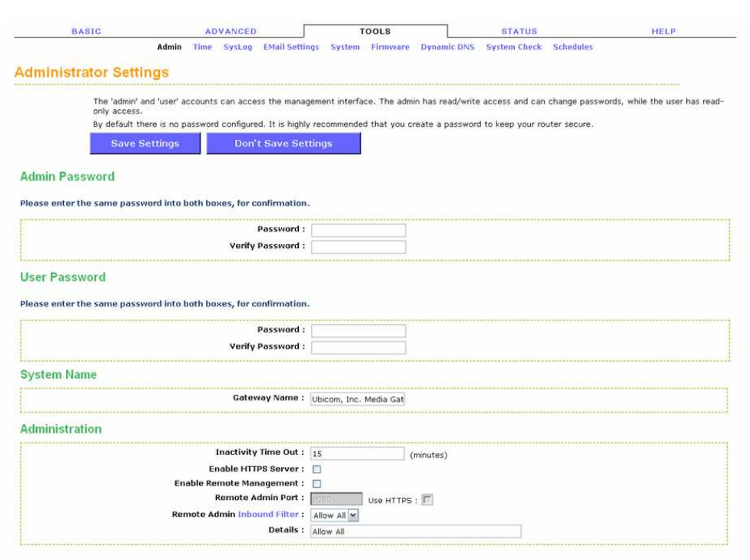This screenshot has width=750, height=560.
Task: Click the User Password section heading
Action: tap(63, 277)
